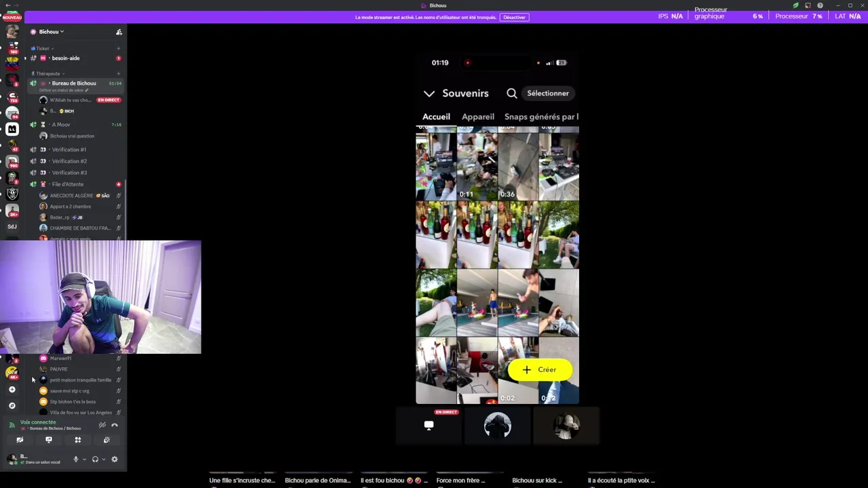Toggle microphone mute
This screenshot has width=868, height=488.
(75, 460)
